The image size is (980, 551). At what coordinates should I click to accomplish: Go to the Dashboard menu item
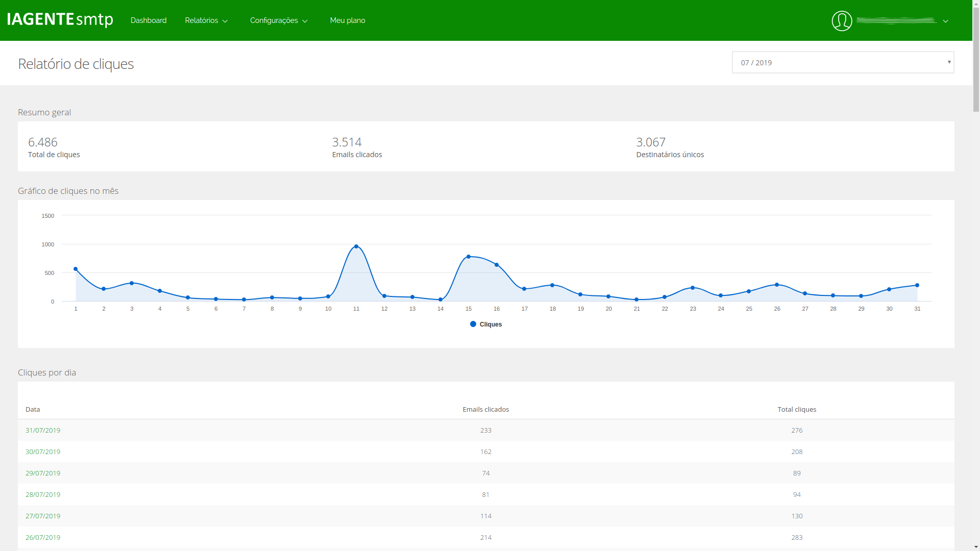point(149,20)
